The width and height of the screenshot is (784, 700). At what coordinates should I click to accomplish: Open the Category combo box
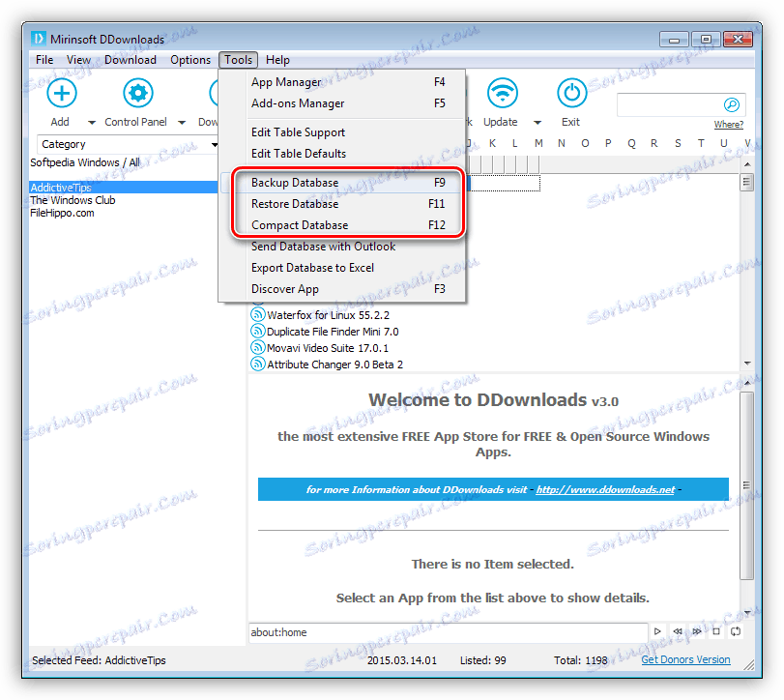point(128,144)
